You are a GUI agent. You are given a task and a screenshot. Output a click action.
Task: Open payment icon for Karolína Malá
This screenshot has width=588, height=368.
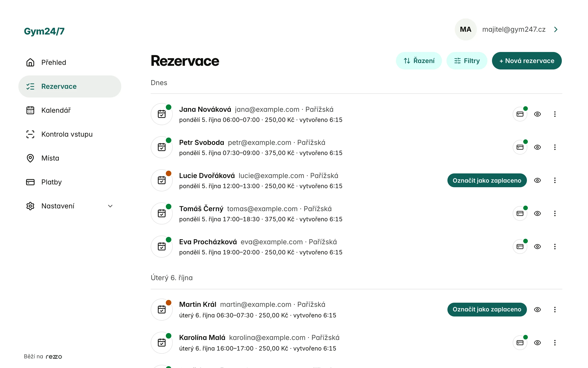point(520,342)
